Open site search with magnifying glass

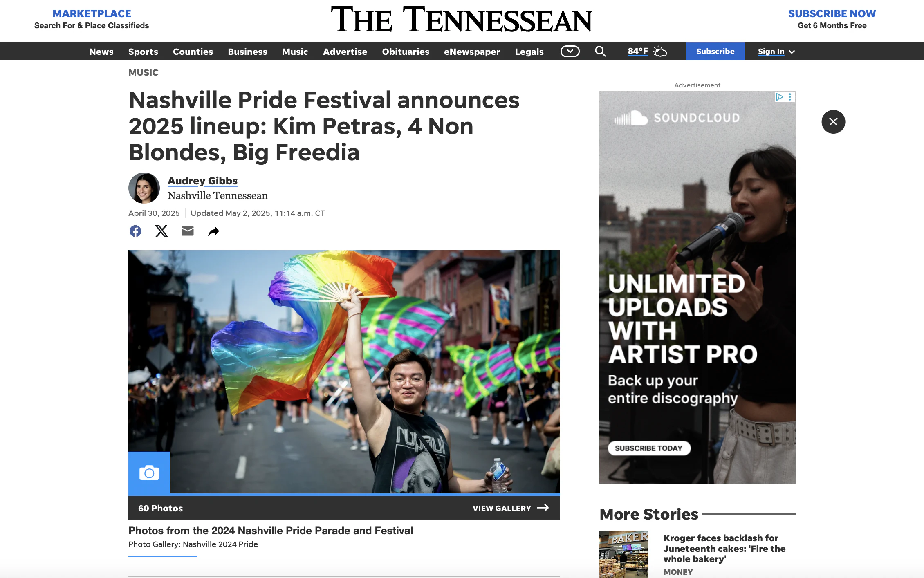pyautogui.click(x=600, y=52)
